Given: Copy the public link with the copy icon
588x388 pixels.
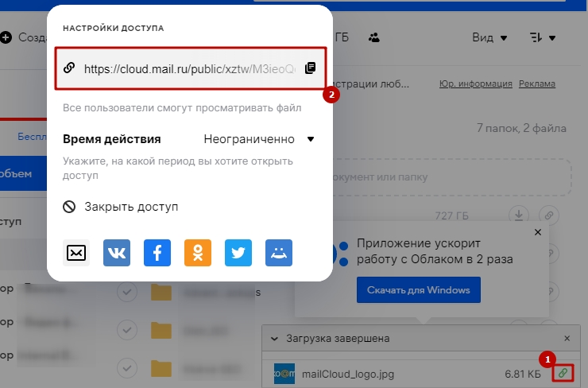Looking at the screenshot, I should point(311,68).
